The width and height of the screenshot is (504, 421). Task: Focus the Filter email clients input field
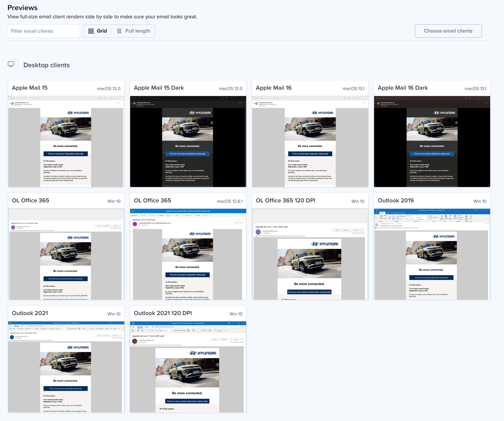click(44, 31)
